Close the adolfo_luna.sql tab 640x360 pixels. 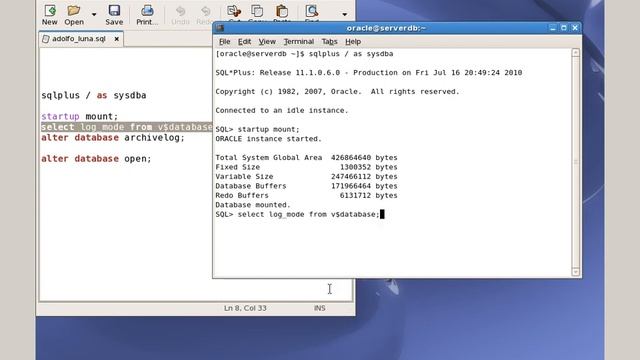[x=116, y=39]
